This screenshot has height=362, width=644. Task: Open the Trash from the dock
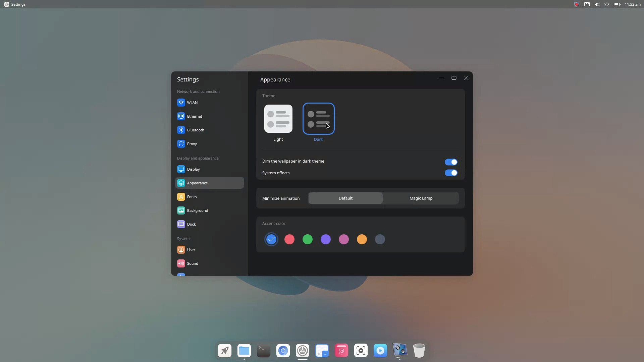click(x=419, y=351)
